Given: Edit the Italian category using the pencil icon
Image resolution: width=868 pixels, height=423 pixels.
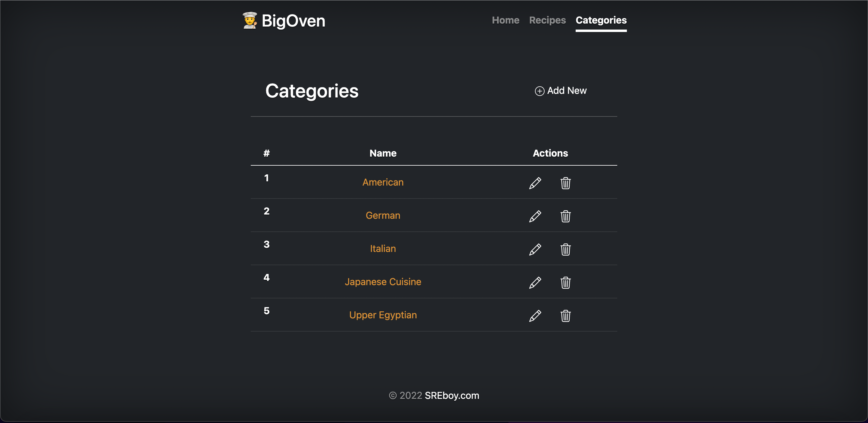Looking at the screenshot, I should point(535,250).
